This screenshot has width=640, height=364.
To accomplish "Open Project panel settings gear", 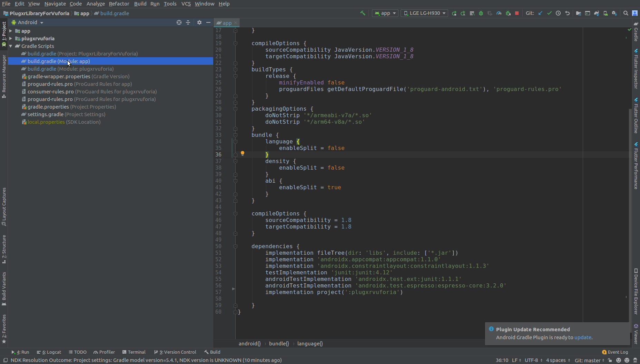I will 199,22.
